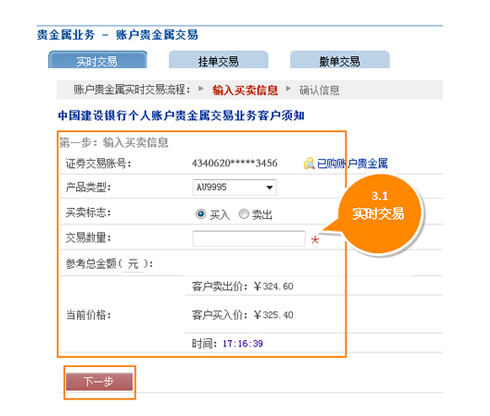Click the arrow icon before 确认信息
490x416 pixels.
coord(288,89)
